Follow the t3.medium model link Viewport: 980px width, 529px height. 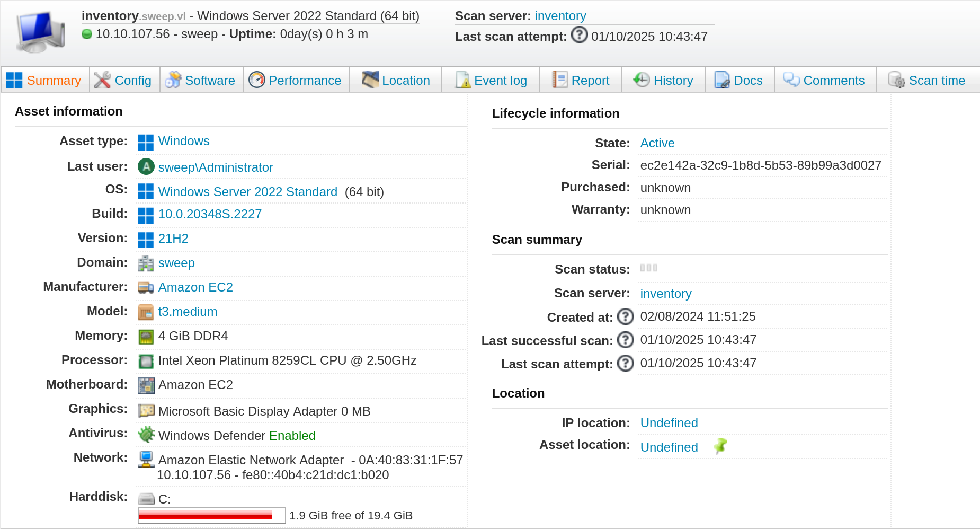click(188, 312)
